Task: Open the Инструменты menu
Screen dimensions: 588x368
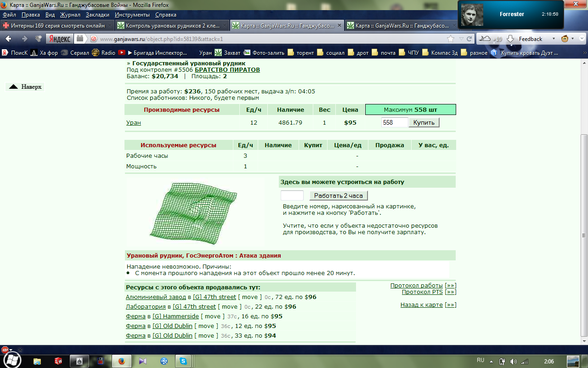Action: [132, 15]
